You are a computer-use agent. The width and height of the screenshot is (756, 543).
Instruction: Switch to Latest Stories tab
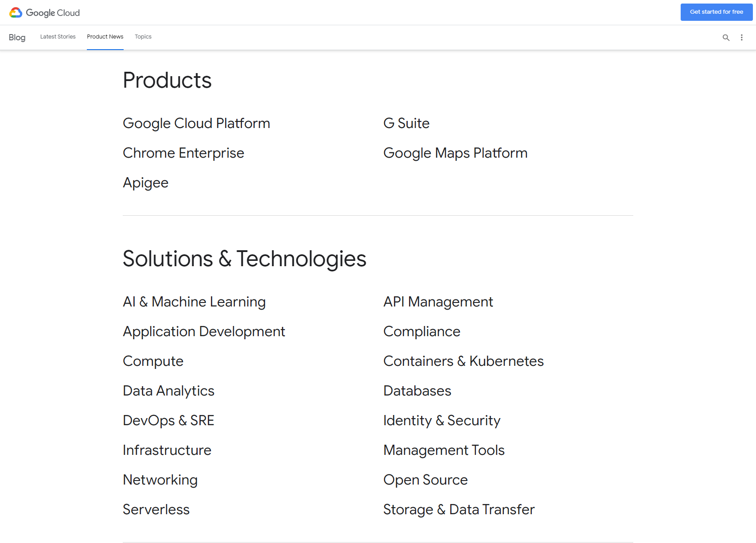(x=58, y=37)
